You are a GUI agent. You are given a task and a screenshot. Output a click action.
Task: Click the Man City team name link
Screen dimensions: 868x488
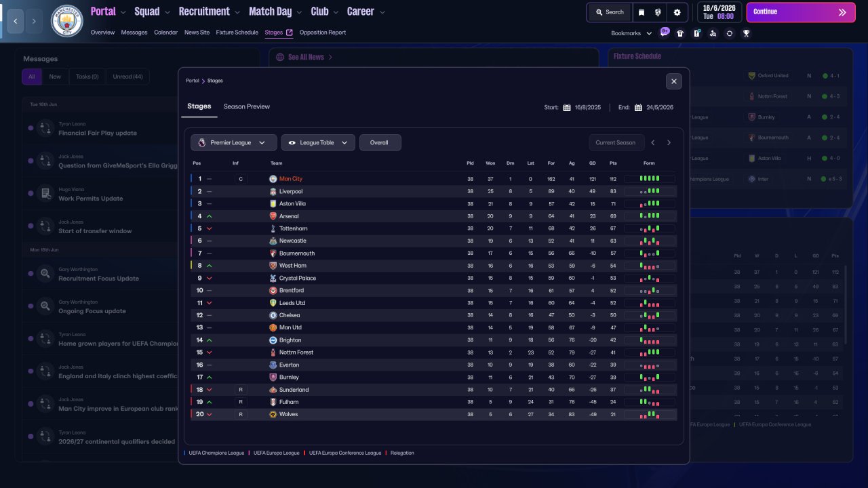[x=291, y=179]
